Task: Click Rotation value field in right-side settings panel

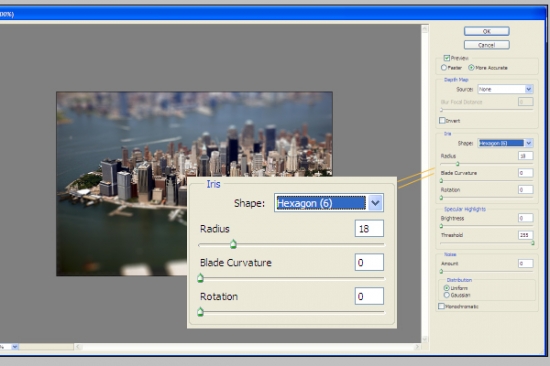Action: (525, 189)
